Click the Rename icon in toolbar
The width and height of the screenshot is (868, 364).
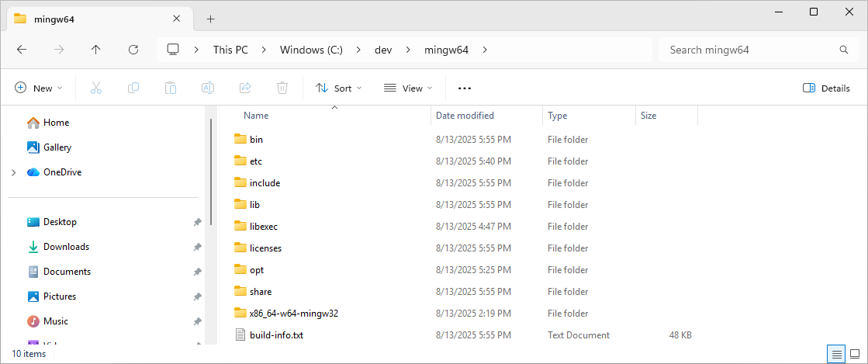click(x=208, y=88)
